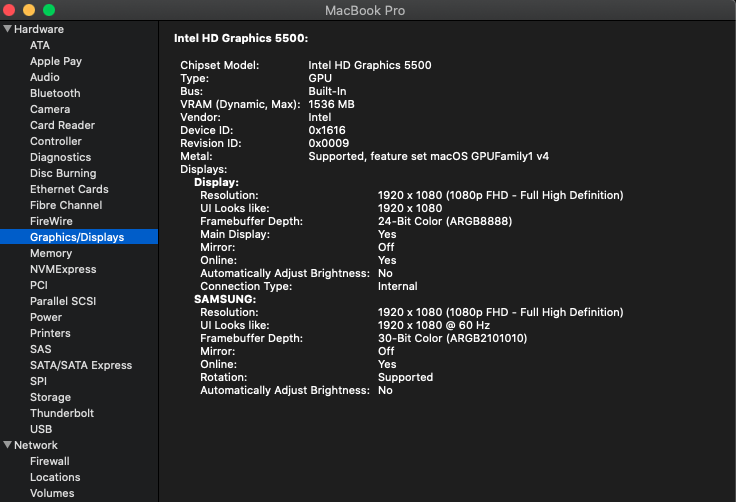736x502 pixels.
Task: Close the window with the red button
Action: (8, 9)
